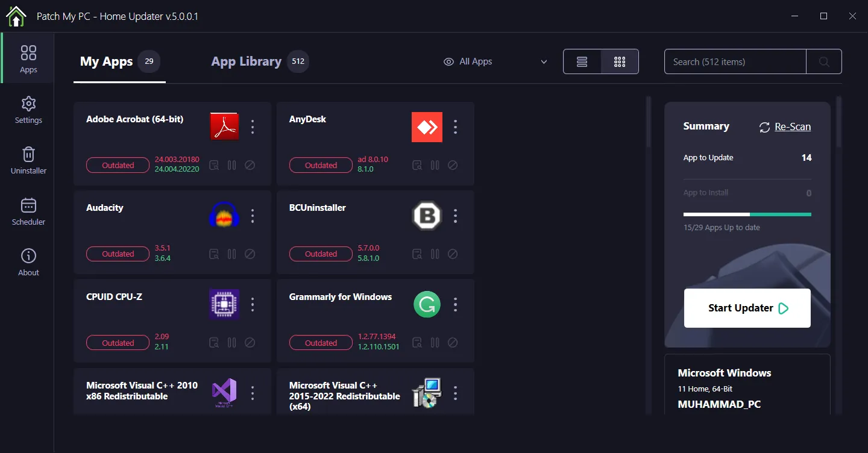Click the skip icon on AnyDesk card
This screenshot has width=868, height=453.
(x=453, y=165)
